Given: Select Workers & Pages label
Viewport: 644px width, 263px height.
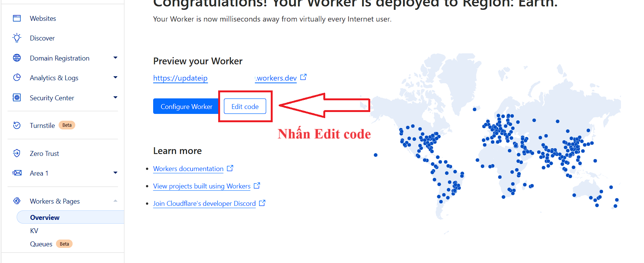Looking at the screenshot, I should pyautogui.click(x=55, y=201).
